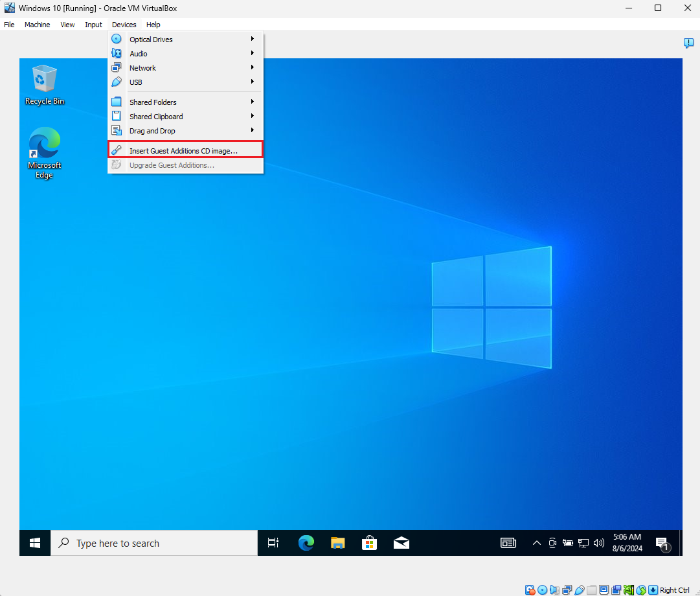Click the USB status bar icon

click(580, 590)
